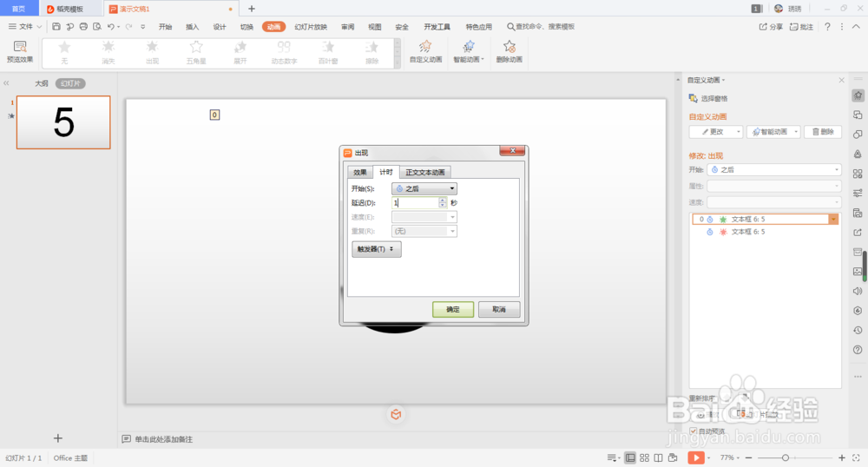Screen dimensions: 868x467
Task: Click the help circle icon in right sidebar
Action: [858, 350]
